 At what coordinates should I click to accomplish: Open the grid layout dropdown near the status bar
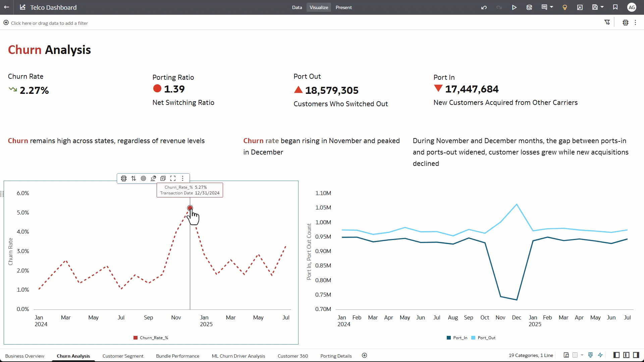[x=582, y=355]
